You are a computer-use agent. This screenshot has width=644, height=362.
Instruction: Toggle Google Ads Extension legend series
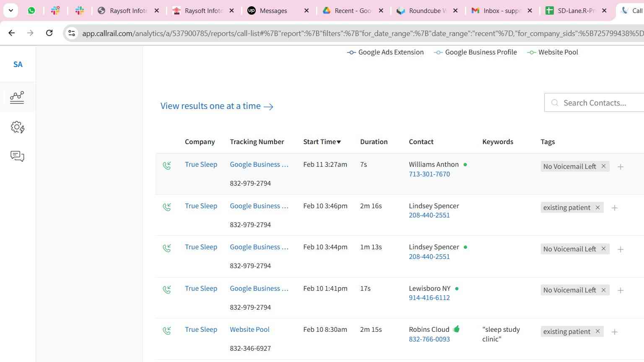(x=385, y=52)
